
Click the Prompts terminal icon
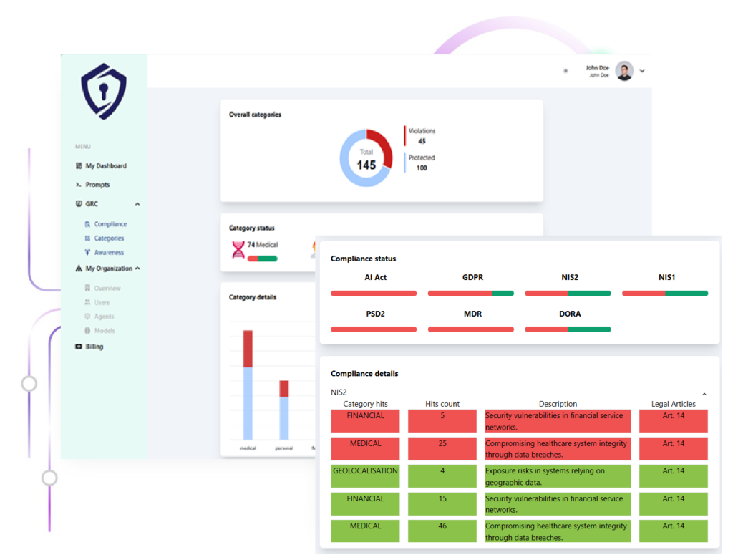(x=79, y=185)
